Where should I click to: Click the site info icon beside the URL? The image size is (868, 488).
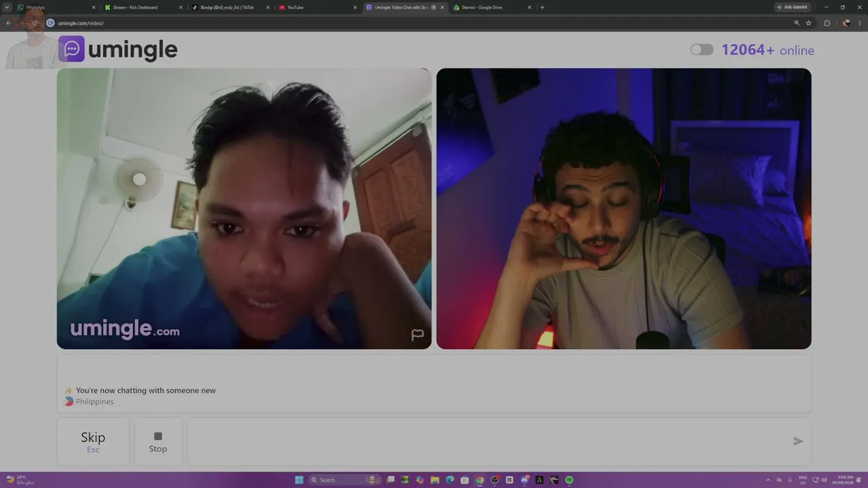point(50,23)
